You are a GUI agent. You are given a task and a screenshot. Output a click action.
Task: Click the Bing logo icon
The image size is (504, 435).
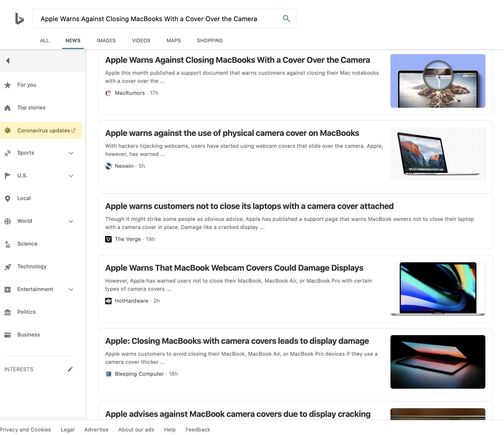(x=20, y=18)
